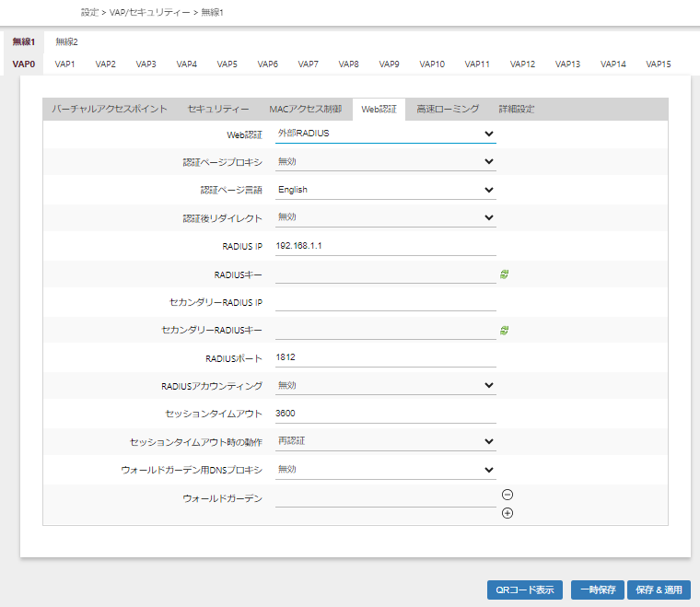Select the VAP6 tab
The width and height of the screenshot is (700, 607).
tap(268, 64)
